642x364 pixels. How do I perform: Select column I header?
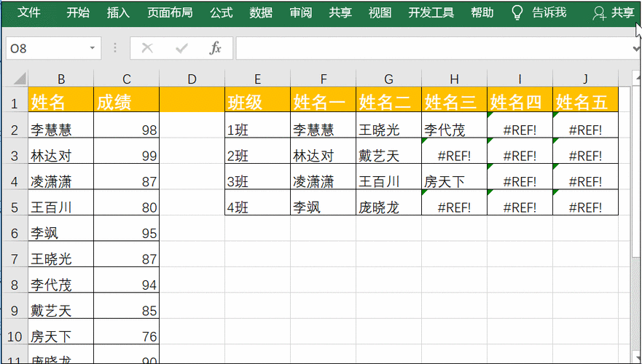click(520, 79)
